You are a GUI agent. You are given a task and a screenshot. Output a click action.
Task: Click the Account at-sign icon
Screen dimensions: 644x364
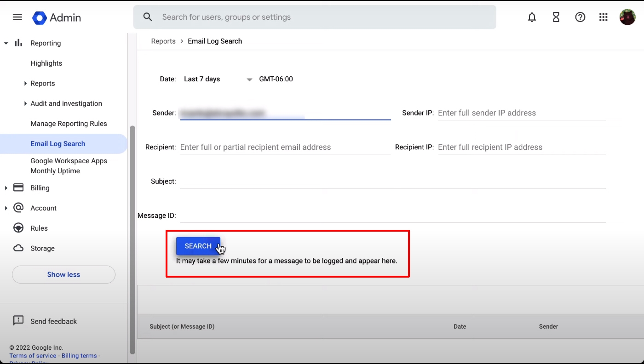(x=18, y=208)
